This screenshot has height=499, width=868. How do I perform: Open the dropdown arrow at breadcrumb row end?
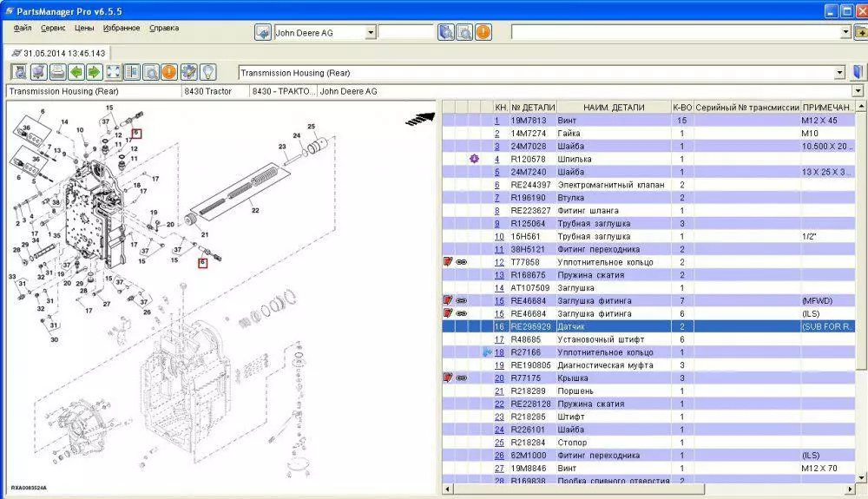tap(858, 91)
